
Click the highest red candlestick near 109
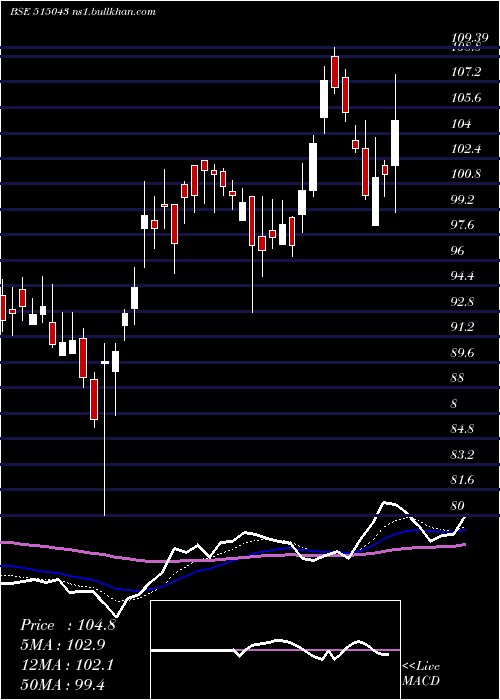[335, 72]
